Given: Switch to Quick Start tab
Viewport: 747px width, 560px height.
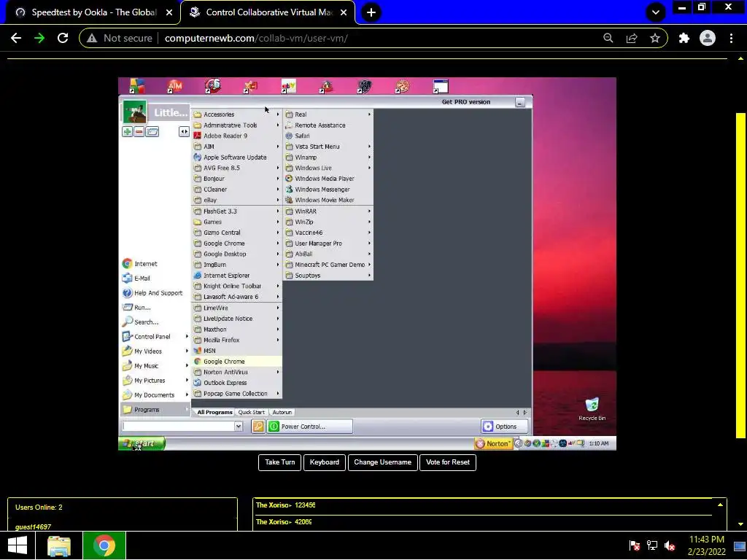Looking at the screenshot, I should [251, 413].
